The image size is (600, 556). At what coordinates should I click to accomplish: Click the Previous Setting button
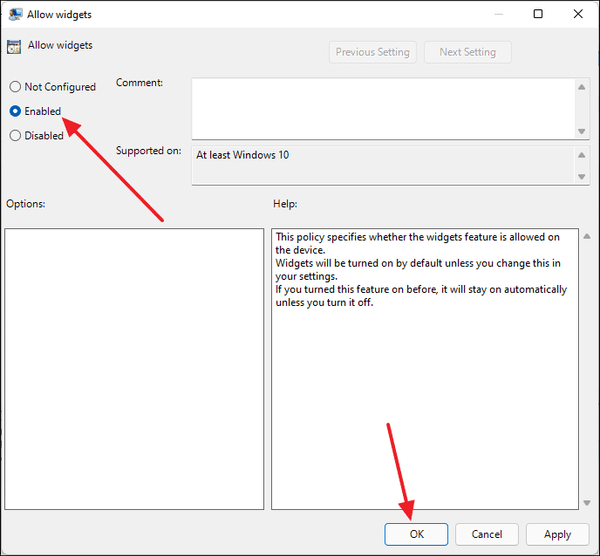click(372, 52)
